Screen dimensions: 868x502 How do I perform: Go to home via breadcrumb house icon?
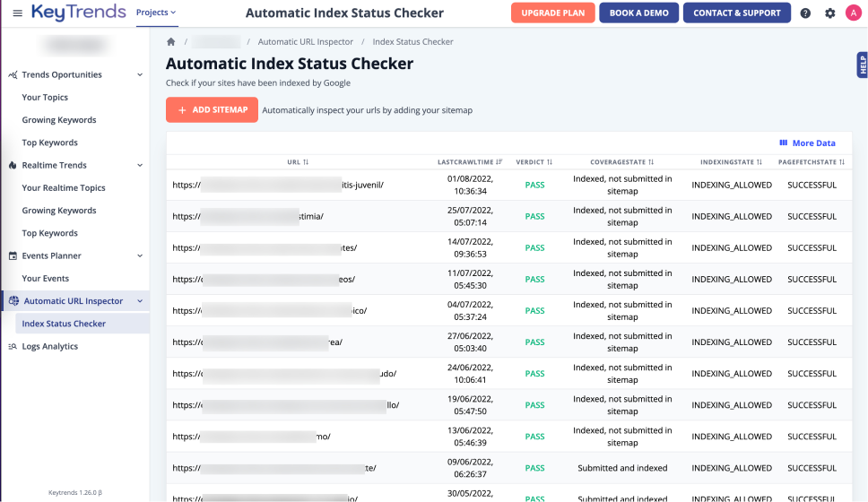(171, 41)
